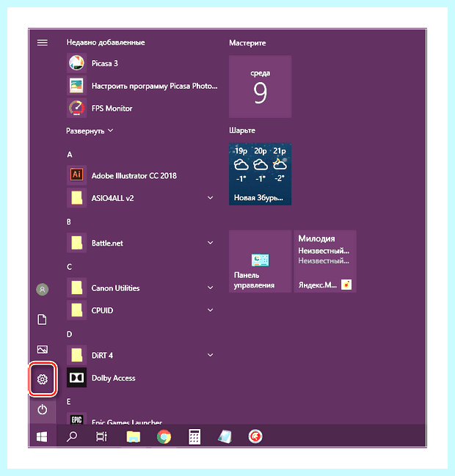Open the user account icon
Screen dimensions: 455x476
[43, 289]
